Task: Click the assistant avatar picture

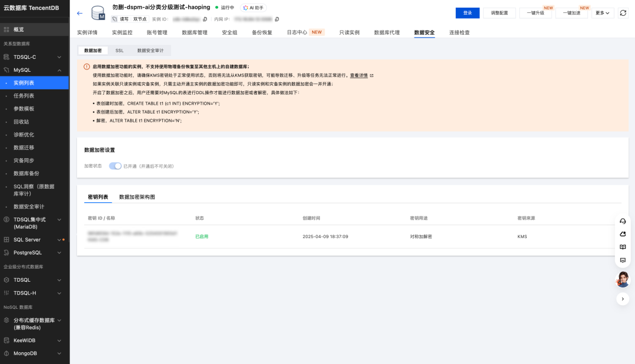Action: pyautogui.click(x=623, y=280)
